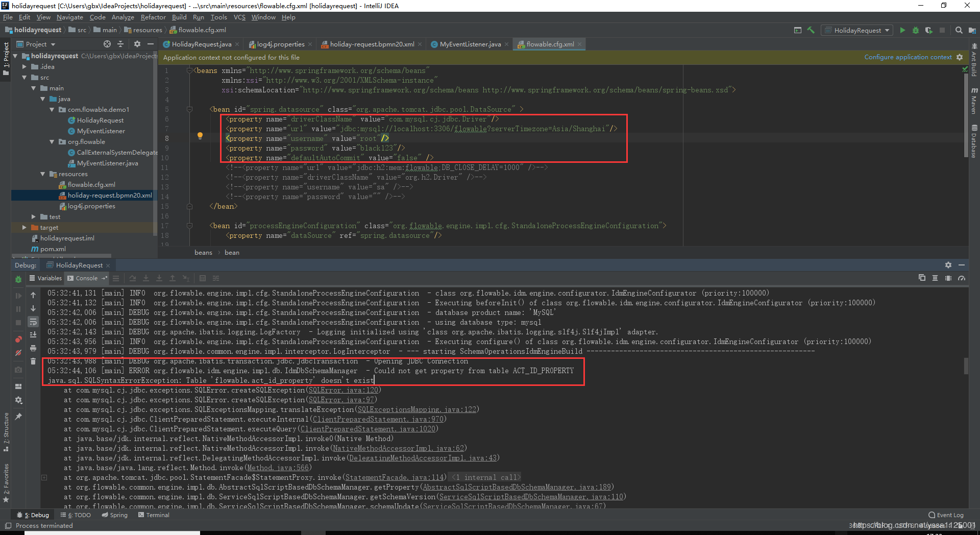The image size is (980, 535).
Task: Open the ClientPreparedStatement.java:970 link
Action: coord(378,420)
